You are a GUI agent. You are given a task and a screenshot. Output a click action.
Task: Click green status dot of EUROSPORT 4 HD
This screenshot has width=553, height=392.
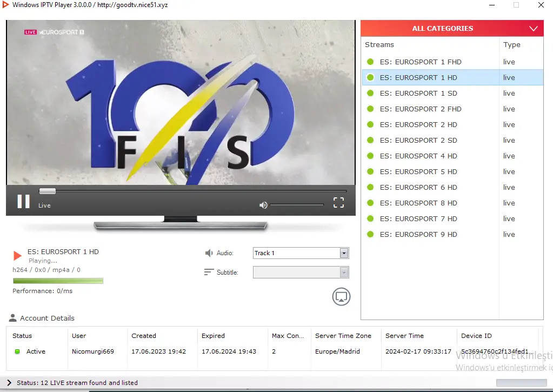(x=370, y=156)
